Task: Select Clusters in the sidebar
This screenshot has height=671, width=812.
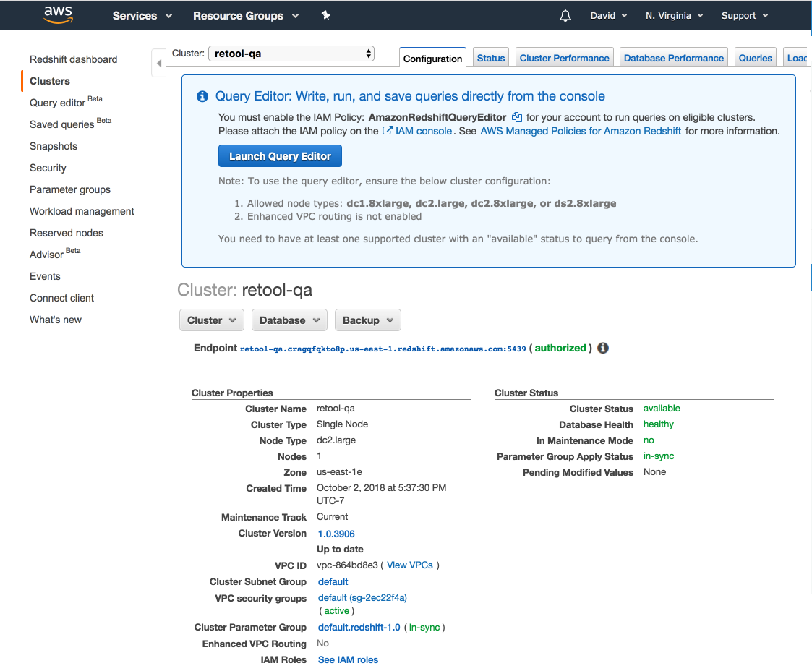Action: [x=50, y=81]
